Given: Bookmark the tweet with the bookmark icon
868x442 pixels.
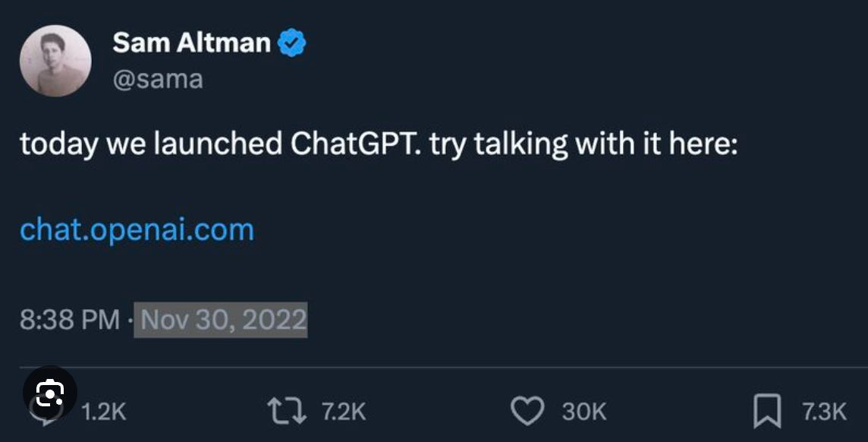Looking at the screenshot, I should coord(767,411).
